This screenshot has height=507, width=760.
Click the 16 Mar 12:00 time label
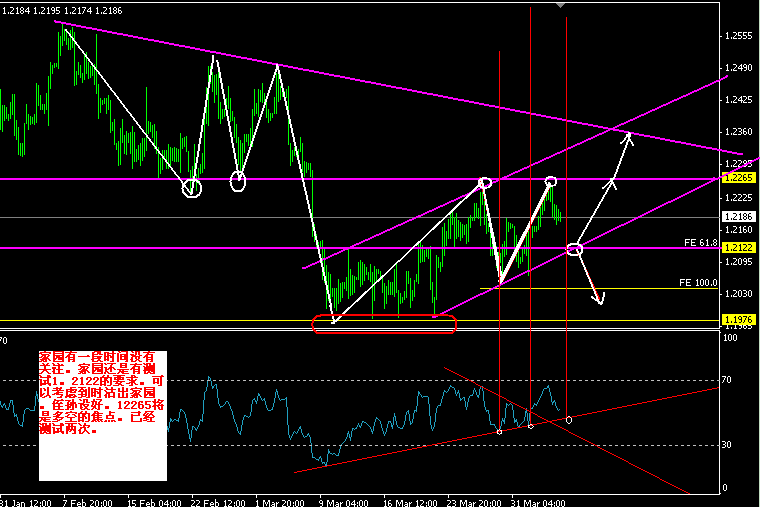coord(410,503)
